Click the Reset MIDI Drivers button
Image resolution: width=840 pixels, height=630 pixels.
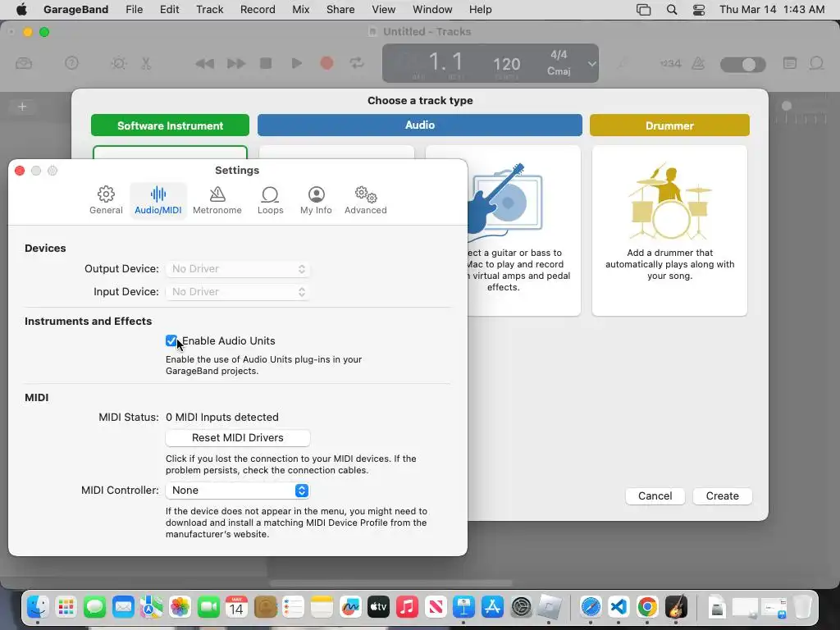coord(238,438)
